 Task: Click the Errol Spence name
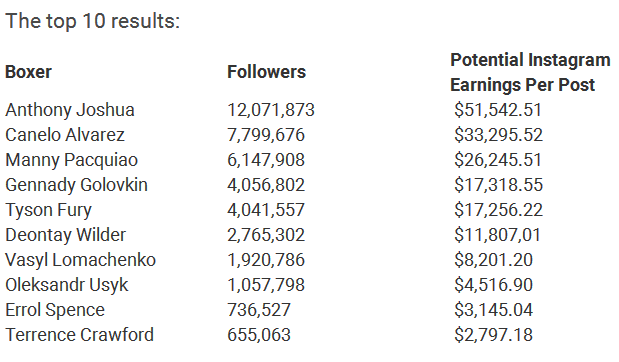[55, 310]
